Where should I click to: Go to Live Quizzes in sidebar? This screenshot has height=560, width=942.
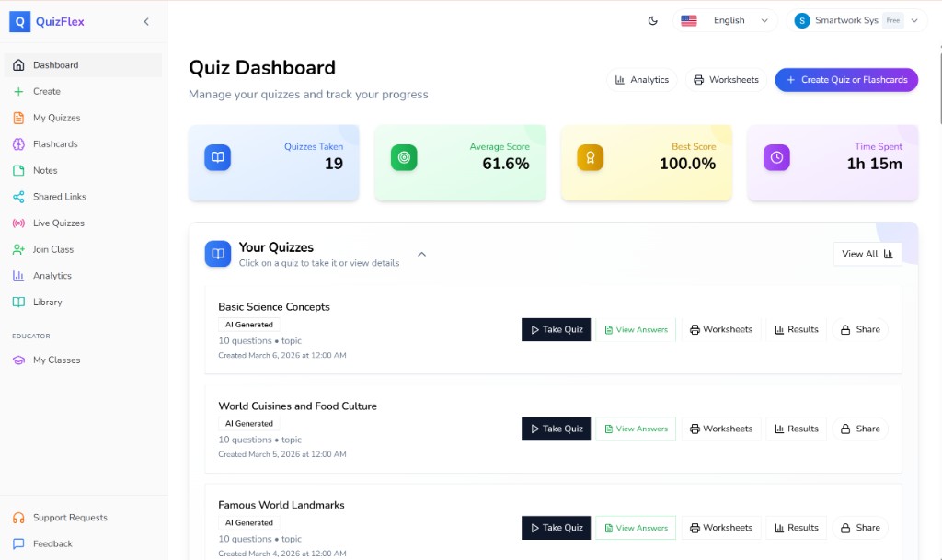[58, 223]
